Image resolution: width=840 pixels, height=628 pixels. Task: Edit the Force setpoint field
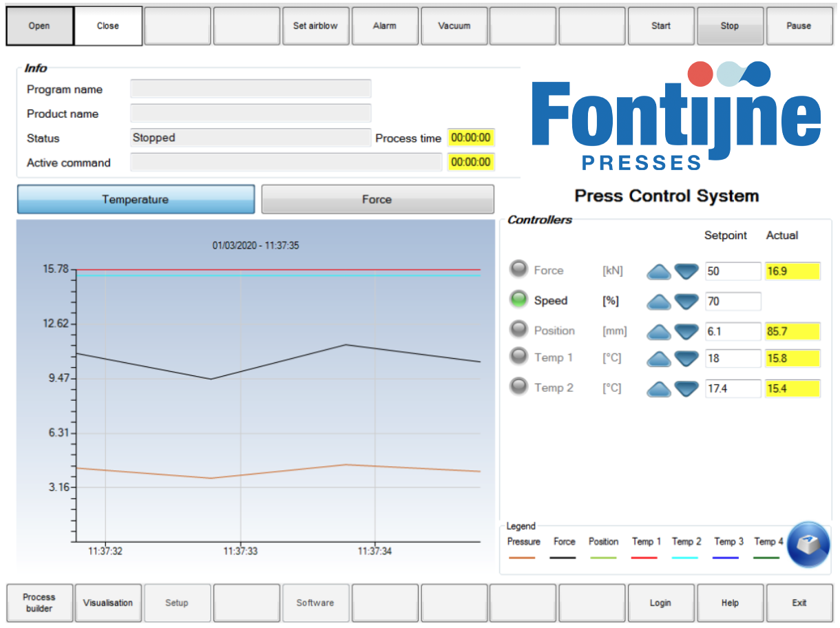(733, 271)
